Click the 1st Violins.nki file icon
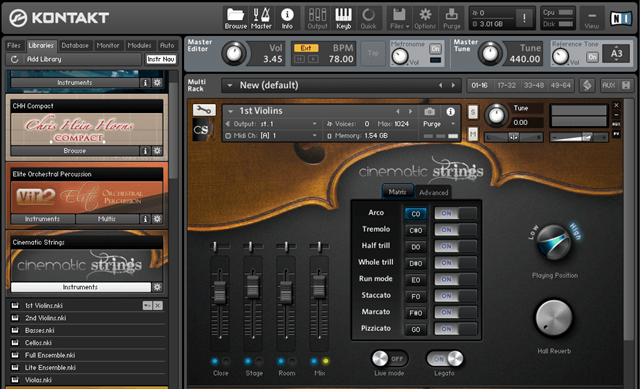640x389 pixels. tap(15, 305)
